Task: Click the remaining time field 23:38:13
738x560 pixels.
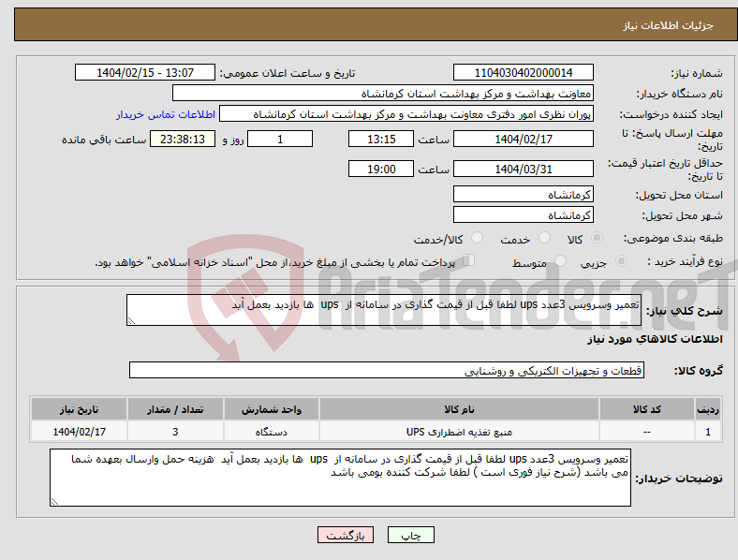Action: (x=183, y=139)
